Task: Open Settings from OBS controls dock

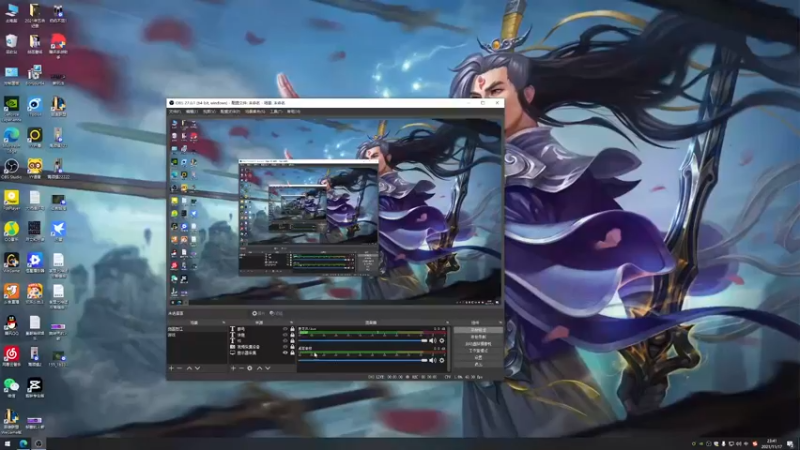Action: click(x=479, y=358)
